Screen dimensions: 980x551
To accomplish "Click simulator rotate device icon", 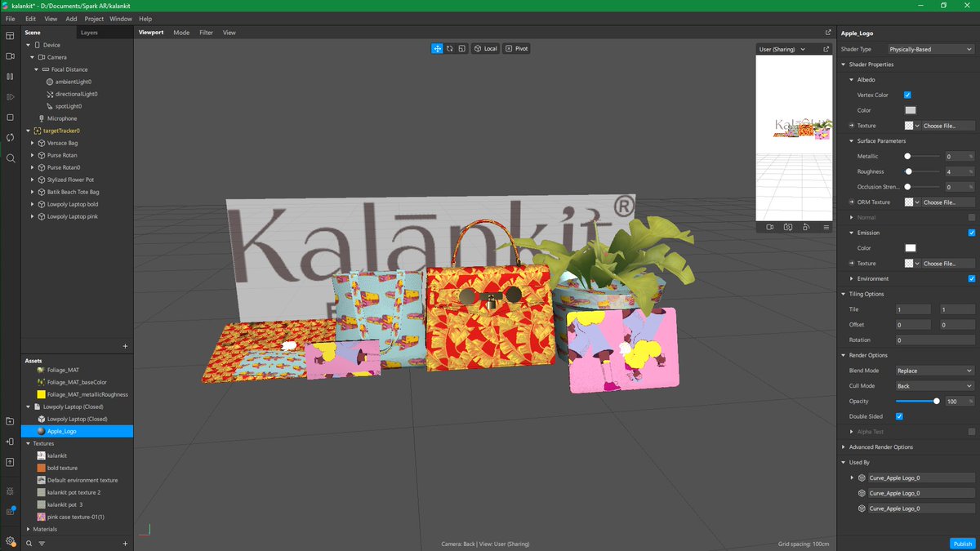I will pyautogui.click(x=806, y=227).
